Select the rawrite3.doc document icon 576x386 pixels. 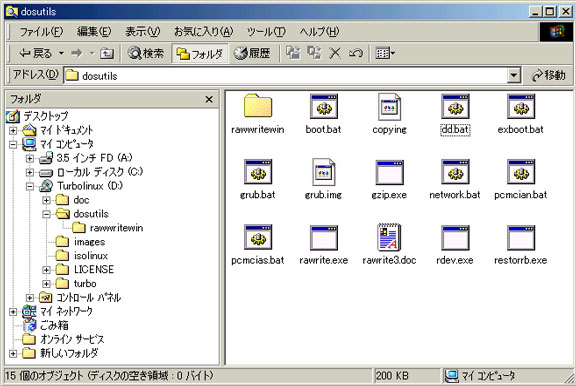[x=389, y=237]
